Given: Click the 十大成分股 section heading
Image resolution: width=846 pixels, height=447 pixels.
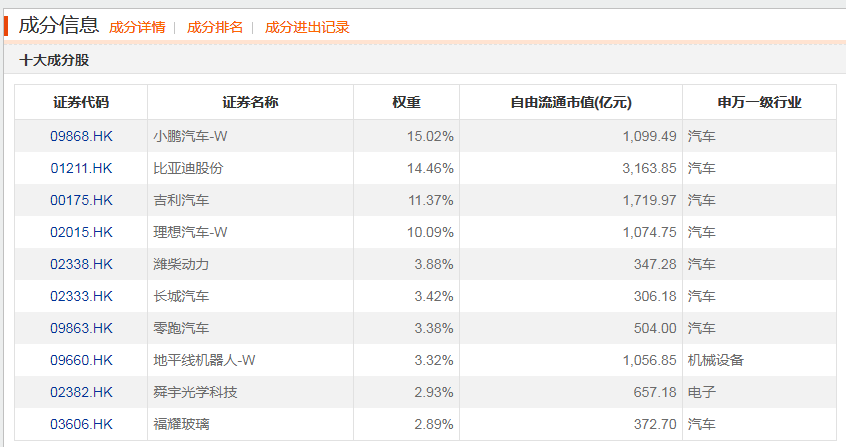Looking at the screenshot, I should pos(54,61).
